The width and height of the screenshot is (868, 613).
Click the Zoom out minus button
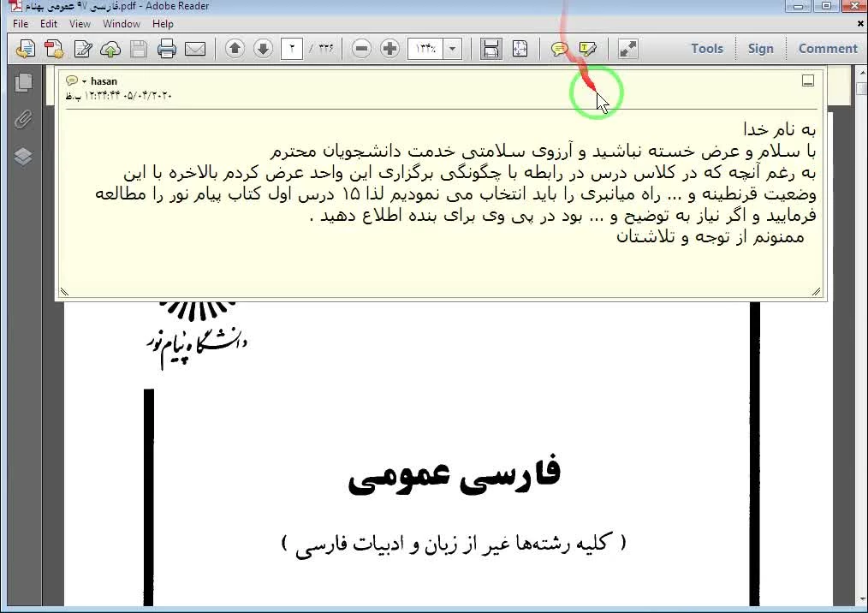361,49
